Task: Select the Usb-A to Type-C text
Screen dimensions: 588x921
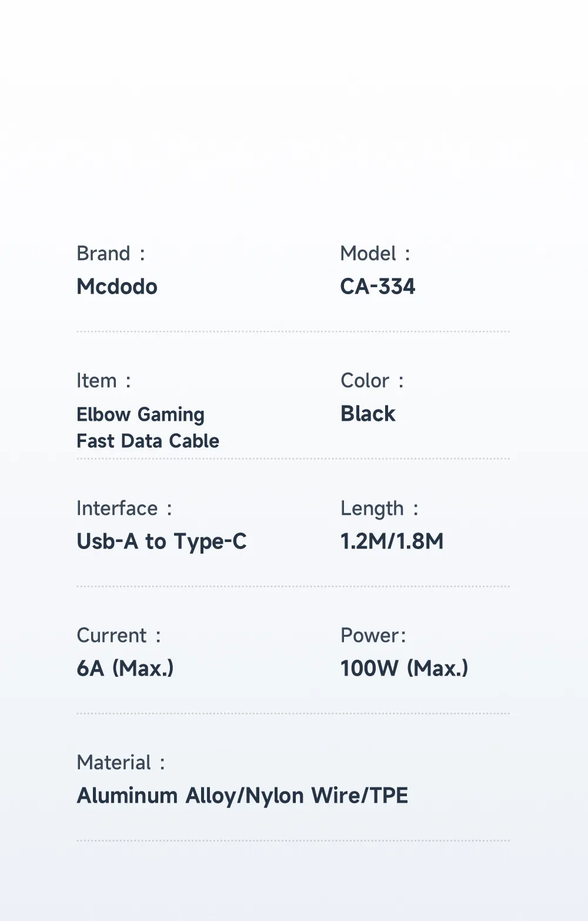Action: pos(162,542)
